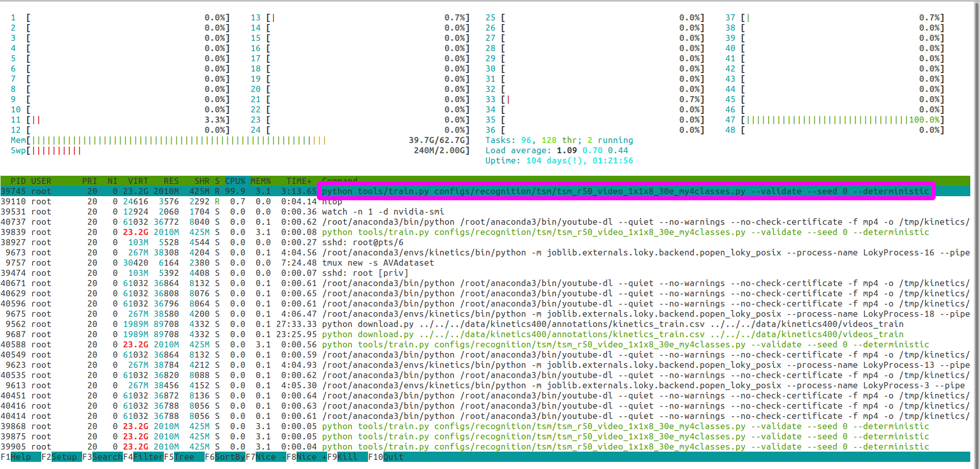
Task: Sort by the MEM% column header
Action: 261,180
